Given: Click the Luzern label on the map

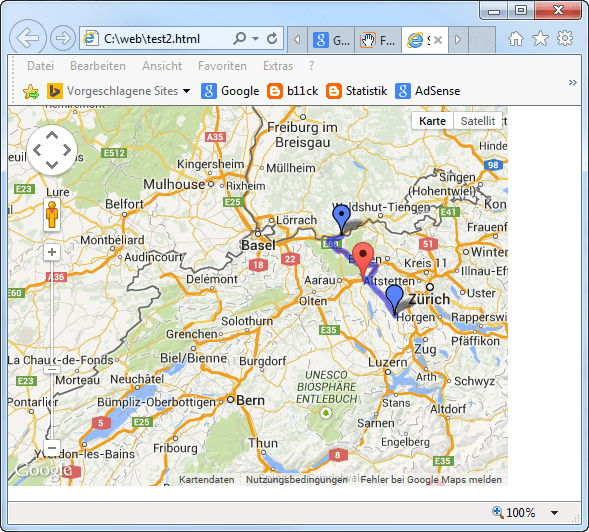Looking at the screenshot, I should 387,363.
